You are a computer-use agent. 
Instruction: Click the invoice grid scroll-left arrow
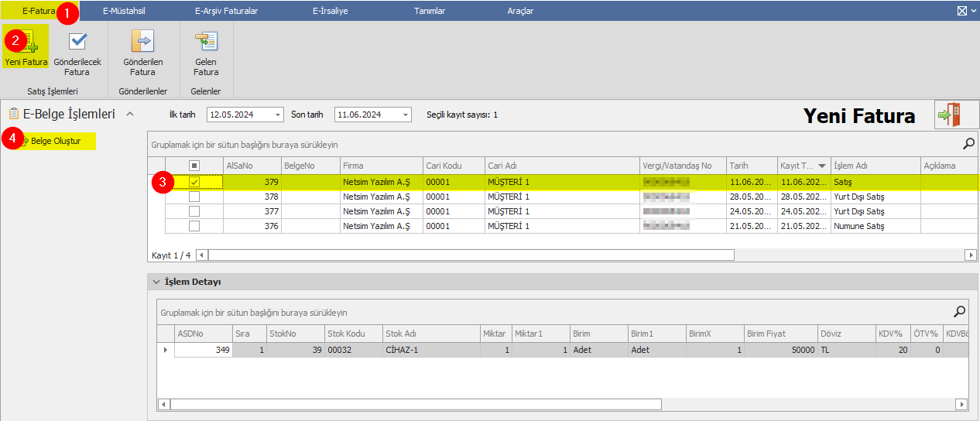202,255
